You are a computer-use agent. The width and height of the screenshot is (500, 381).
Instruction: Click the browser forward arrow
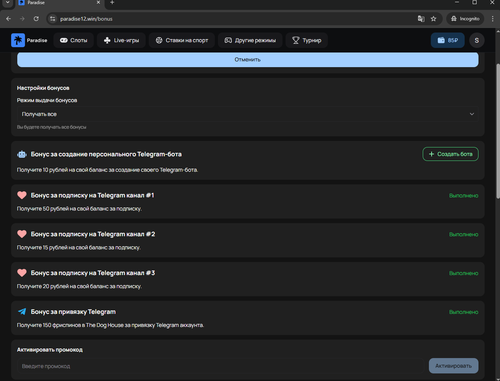(22, 19)
